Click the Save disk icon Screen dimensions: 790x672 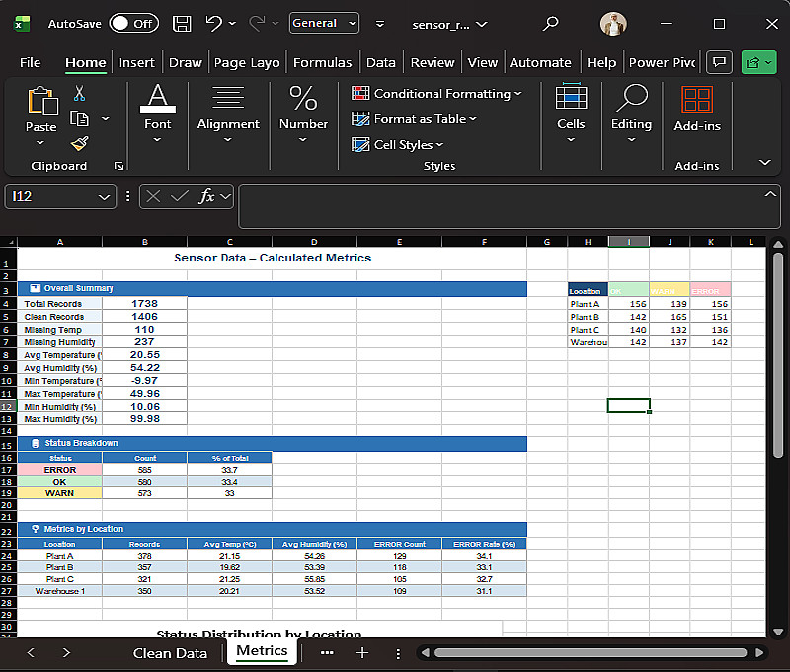pos(182,23)
